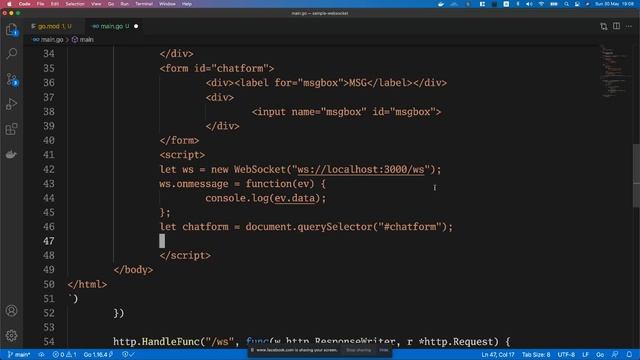The height and width of the screenshot is (360, 640).
Task: Click the volume icon in menu bar
Action: [529, 4]
